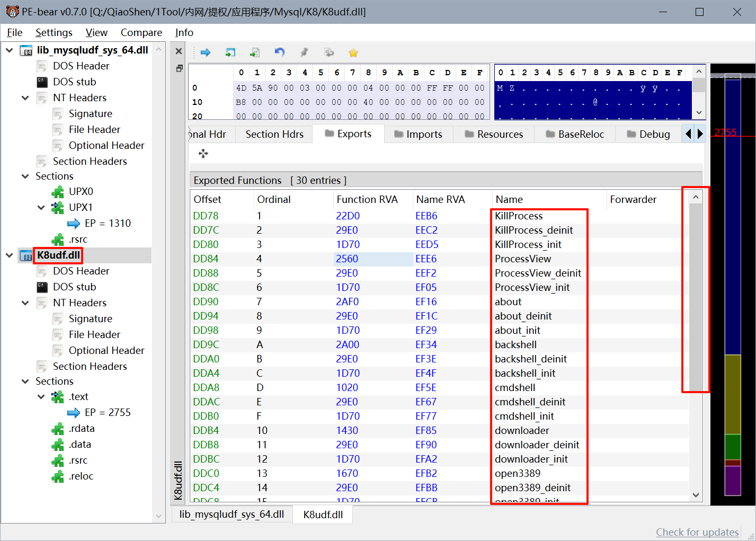Image resolution: width=756 pixels, height=541 pixels.
Task: Click the four-arrow move icon under the tabs
Action: click(x=203, y=154)
